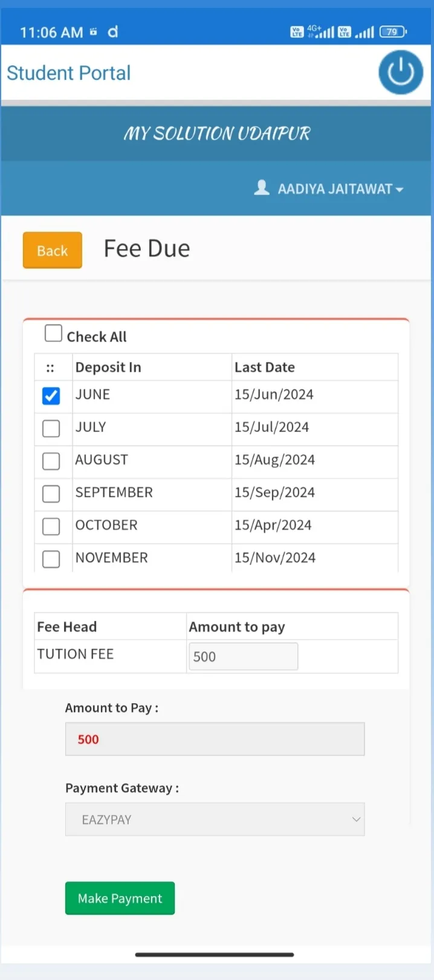Uncheck the JUNE fee checkbox

click(x=51, y=396)
